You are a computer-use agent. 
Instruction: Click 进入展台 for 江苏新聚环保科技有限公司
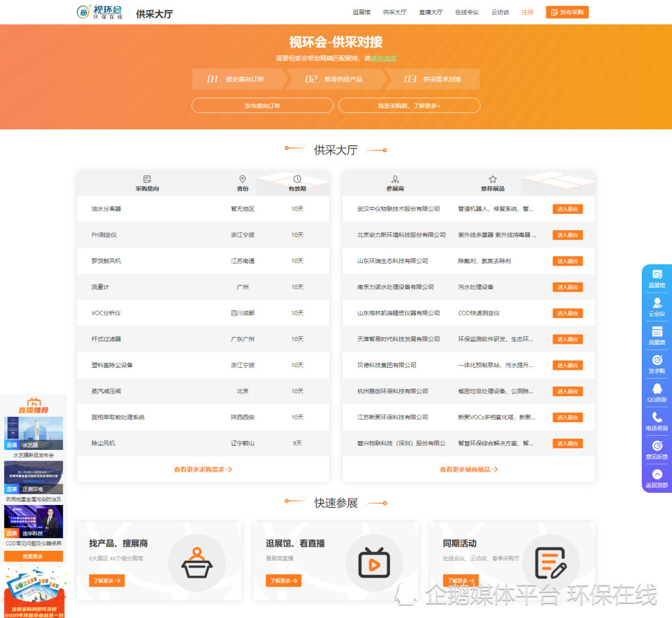(567, 418)
